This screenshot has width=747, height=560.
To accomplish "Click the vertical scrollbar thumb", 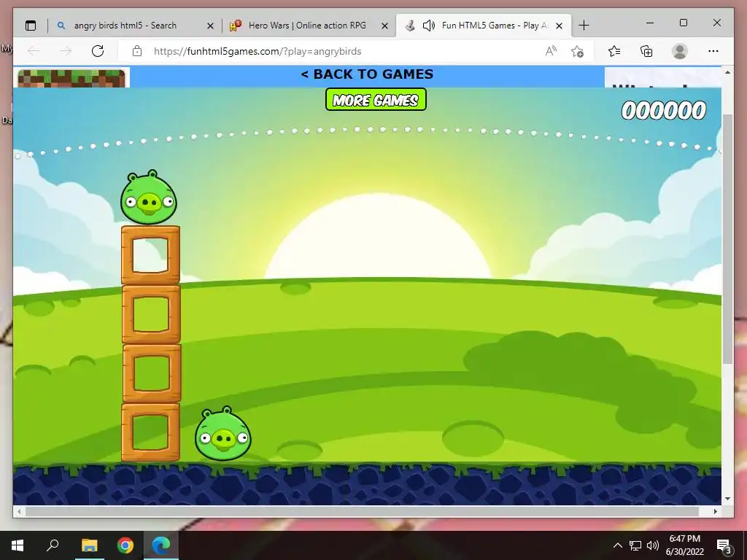I will [x=727, y=239].
